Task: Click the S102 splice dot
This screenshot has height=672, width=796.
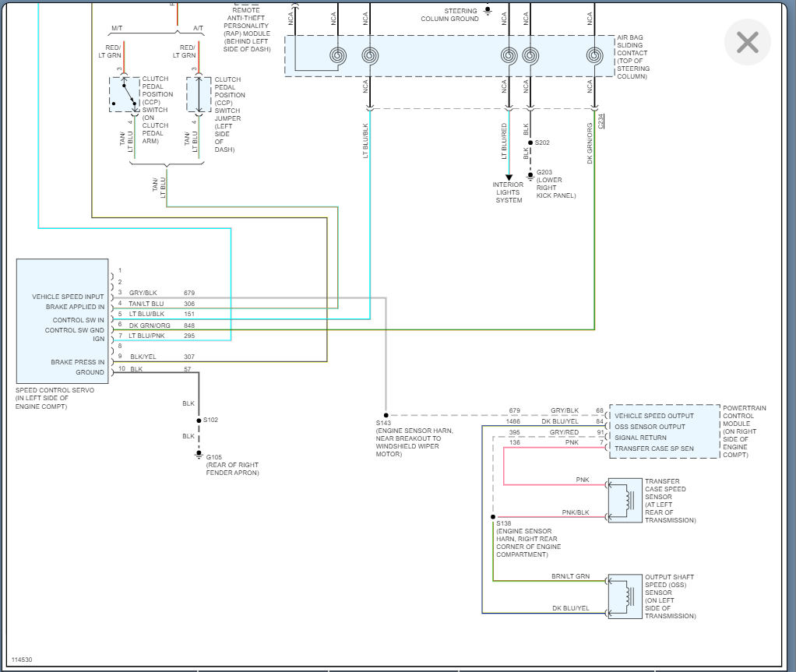Action: click(x=199, y=420)
